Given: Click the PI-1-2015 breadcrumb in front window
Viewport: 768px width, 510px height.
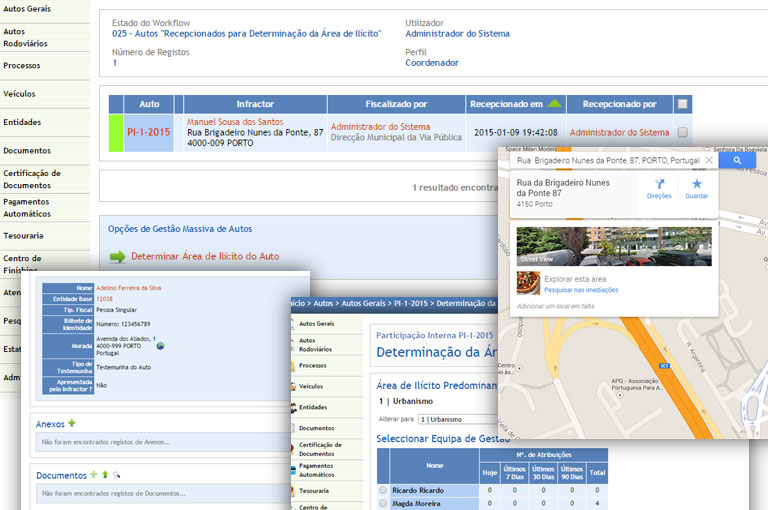Looking at the screenshot, I should pos(411,303).
